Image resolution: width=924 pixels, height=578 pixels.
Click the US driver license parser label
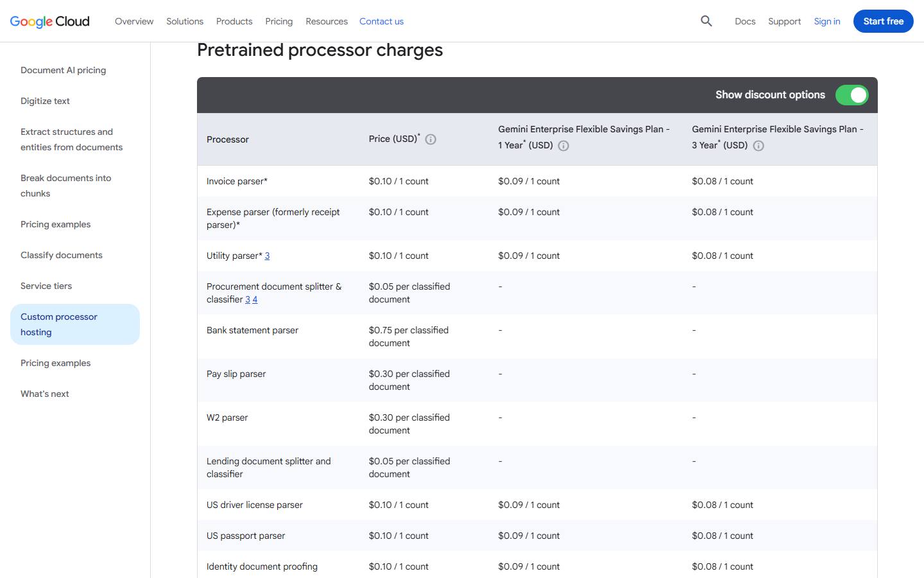tap(255, 505)
